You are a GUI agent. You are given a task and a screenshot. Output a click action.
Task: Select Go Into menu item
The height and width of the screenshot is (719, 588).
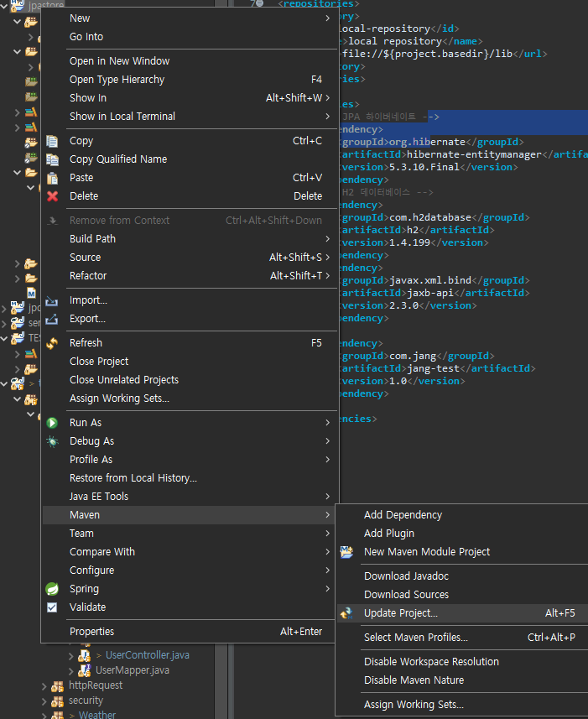tap(190, 37)
